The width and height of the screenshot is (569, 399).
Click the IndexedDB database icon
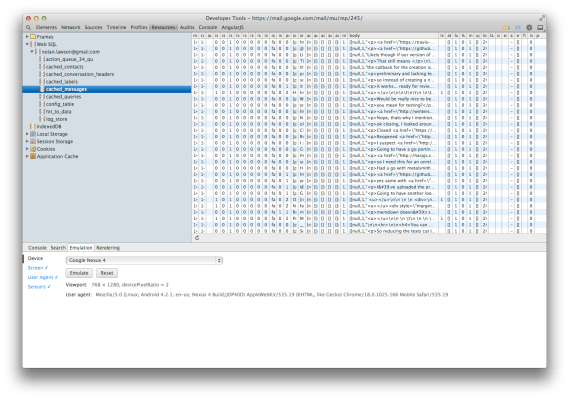pyautogui.click(x=33, y=126)
